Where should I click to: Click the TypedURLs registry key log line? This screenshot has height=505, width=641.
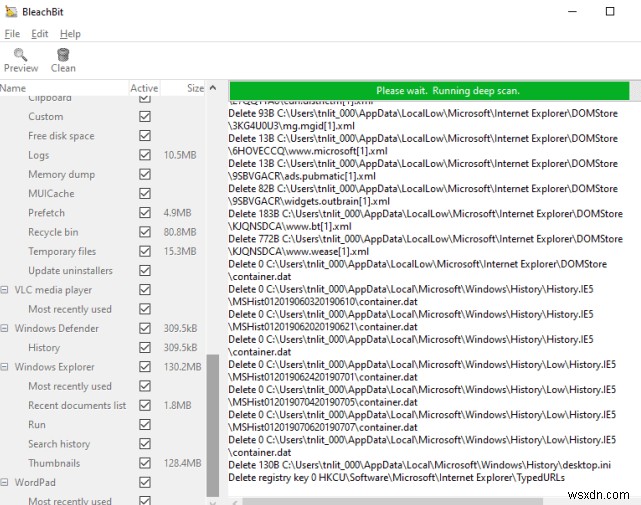(397, 478)
